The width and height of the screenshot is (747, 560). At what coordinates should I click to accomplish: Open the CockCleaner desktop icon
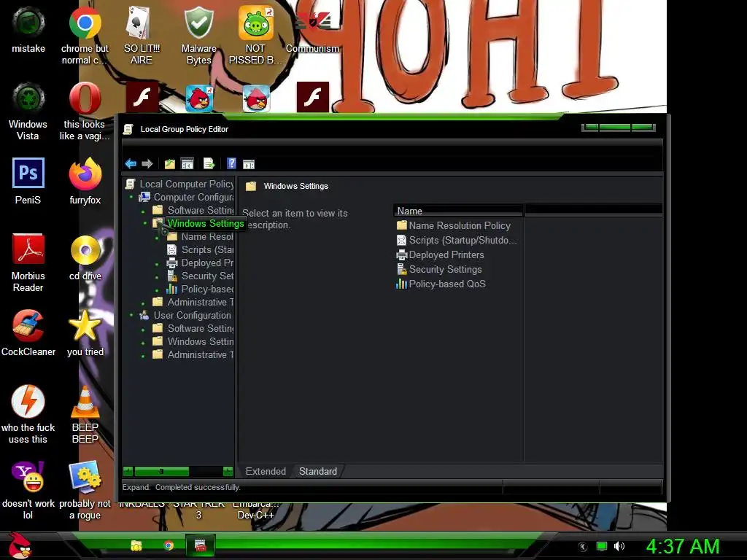(28, 332)
